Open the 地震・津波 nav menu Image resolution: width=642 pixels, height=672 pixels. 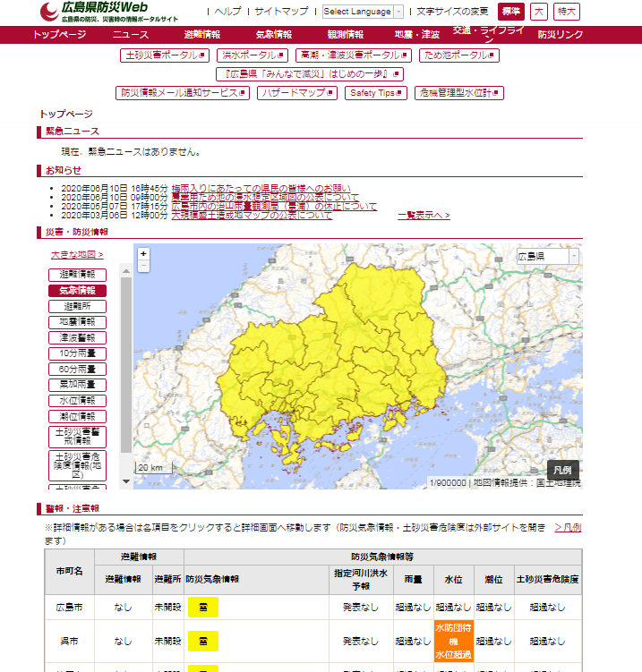click(x=417, y=35)
